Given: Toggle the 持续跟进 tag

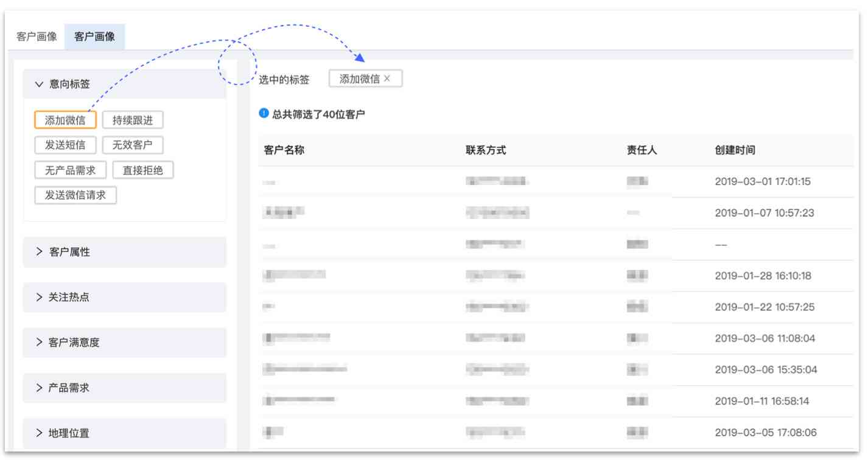Looking at the screenshot, I should 133,120.
